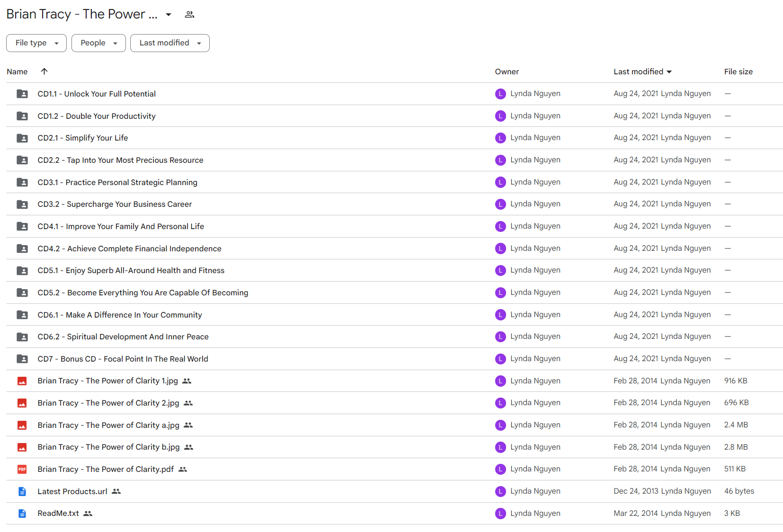Click folder icon for CD2.2 Tap Into row

pos(22,160)
